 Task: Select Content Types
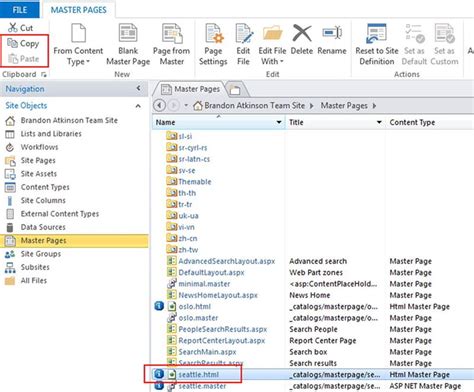45,187
